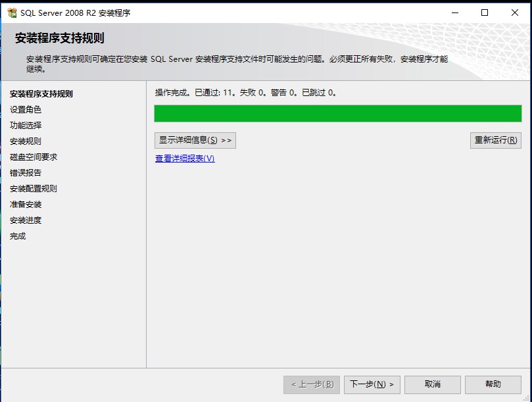
Task: Minimize the installer window
Action: coord(455,13)
